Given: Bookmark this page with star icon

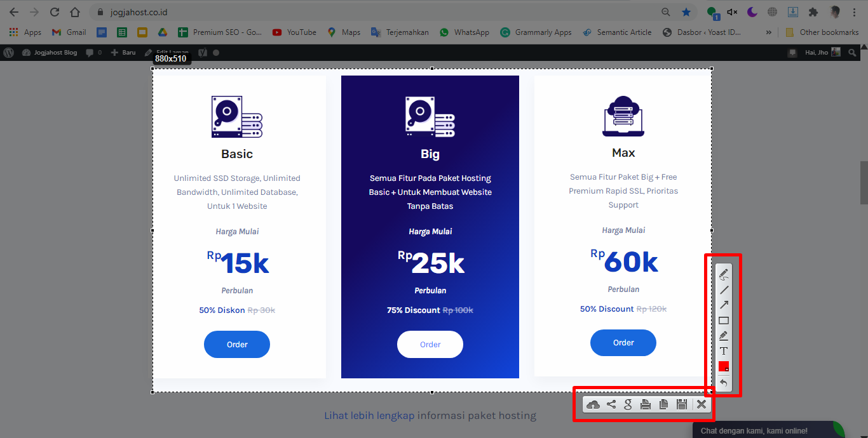Looking at the screenshot, I should tap(686, 12).
